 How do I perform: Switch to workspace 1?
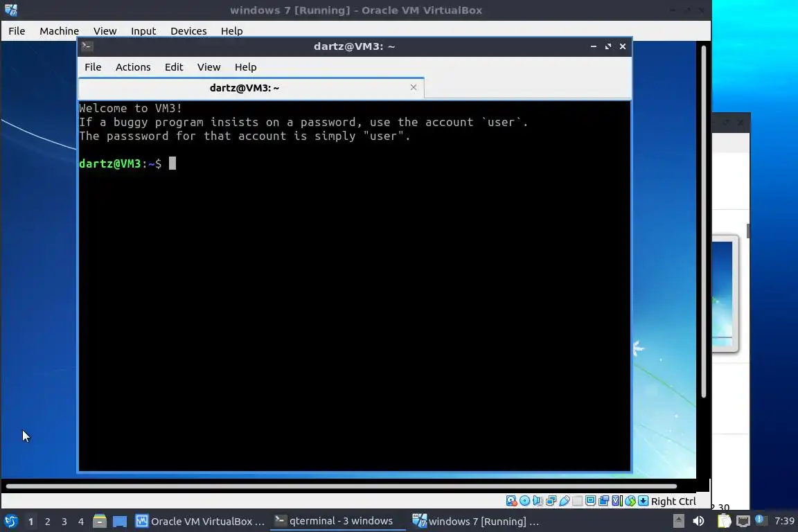pyautogui.click(x=30, y=522)
